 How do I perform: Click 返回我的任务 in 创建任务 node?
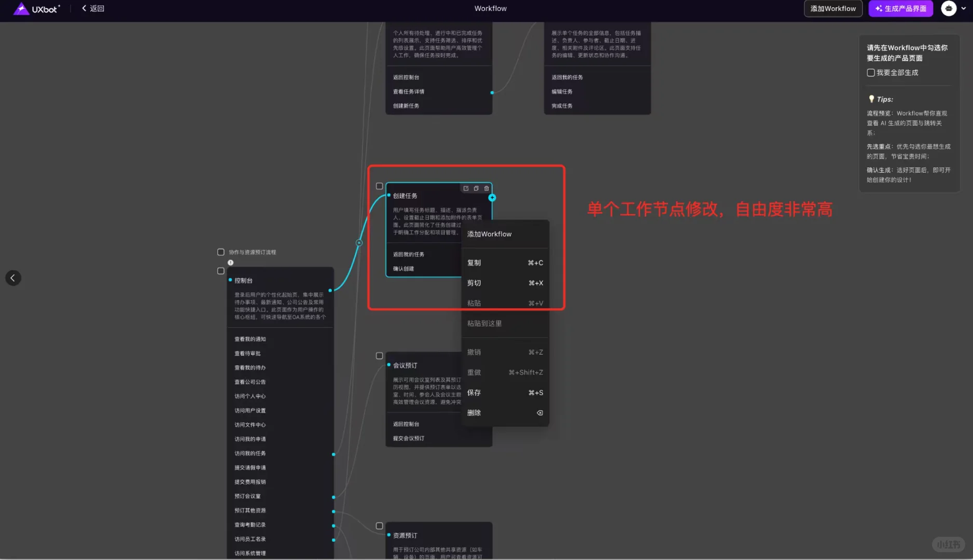pos(409,255)
